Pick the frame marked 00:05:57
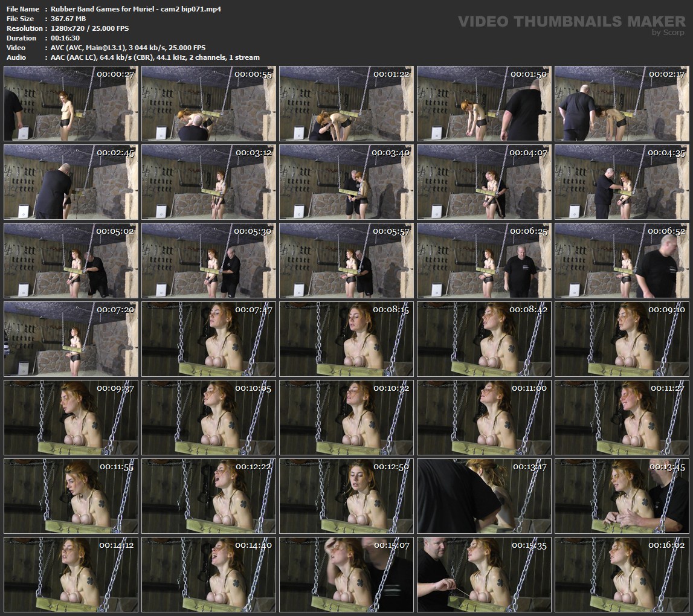The image size is (693, 616). coord(347,261)
